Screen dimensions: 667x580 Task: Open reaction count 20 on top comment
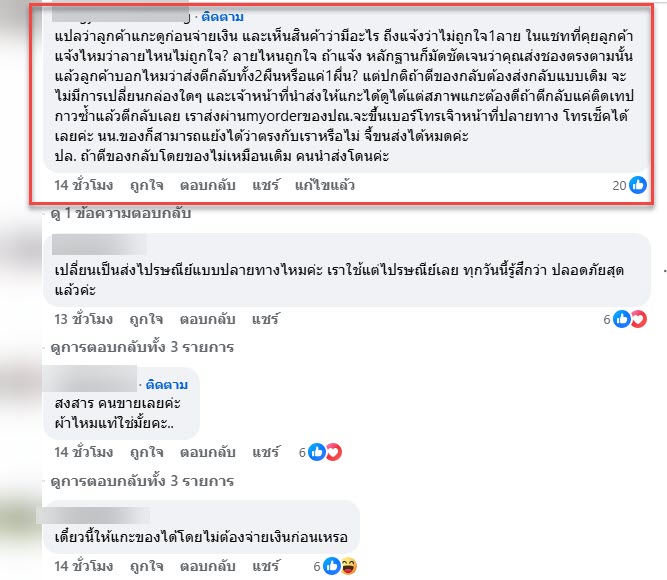[619, 186]
